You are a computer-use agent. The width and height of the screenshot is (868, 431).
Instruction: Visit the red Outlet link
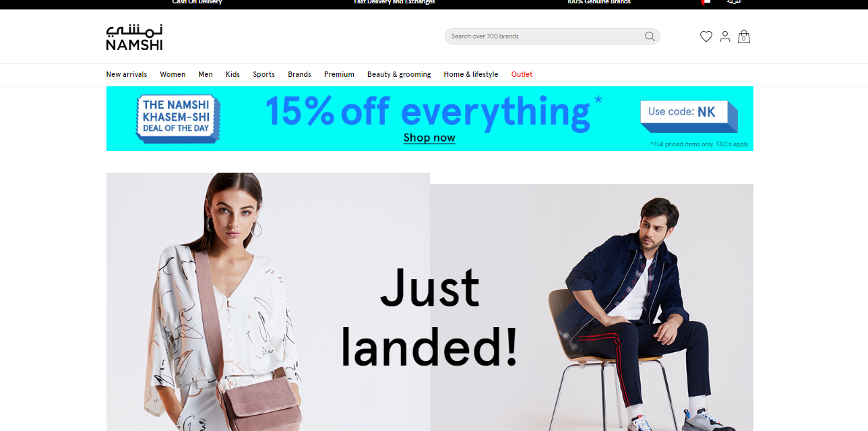pos(522,74)
